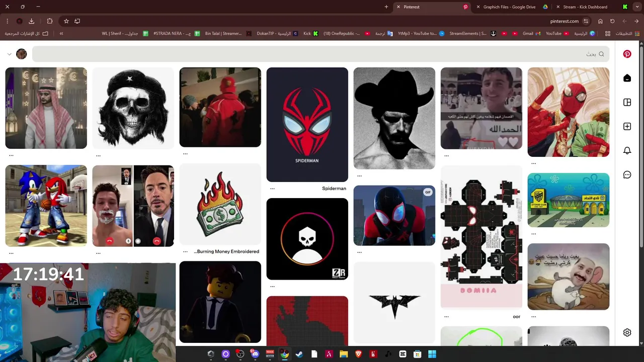The height and width of the screenshot is (362, 644).
Task: Open Brave browser from the taskbar
Action: (358, 354)
